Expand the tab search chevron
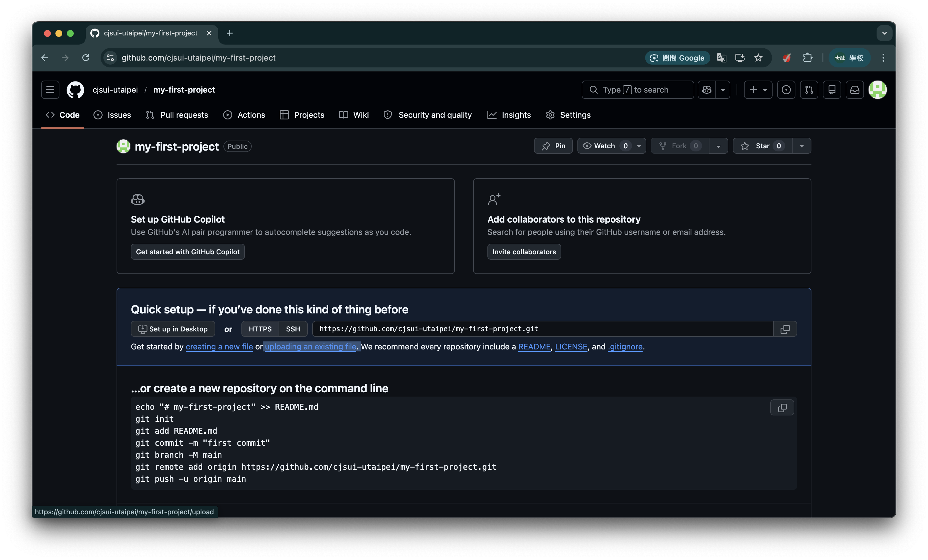This screenshot has width=928, height=560. click(884, 33)
